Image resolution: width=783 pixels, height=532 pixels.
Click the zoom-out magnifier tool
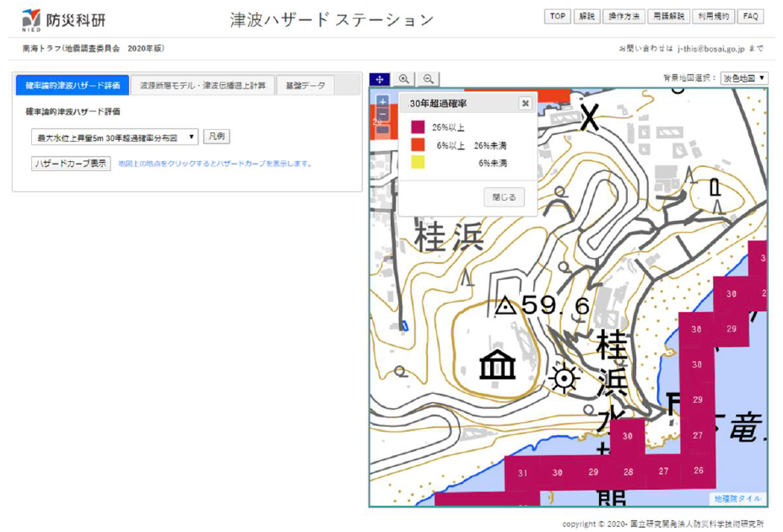tap(429, 79)
